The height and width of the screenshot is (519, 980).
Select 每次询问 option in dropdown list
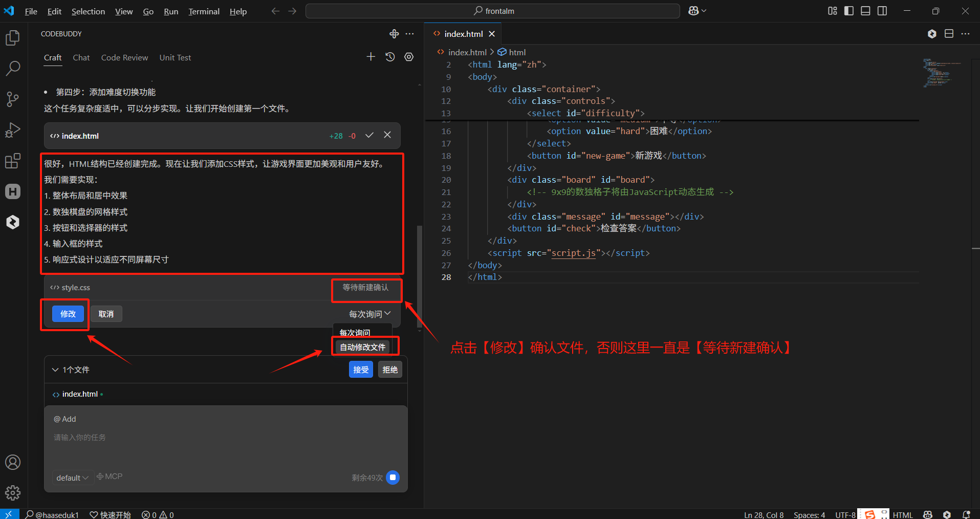tap(355, 333)
